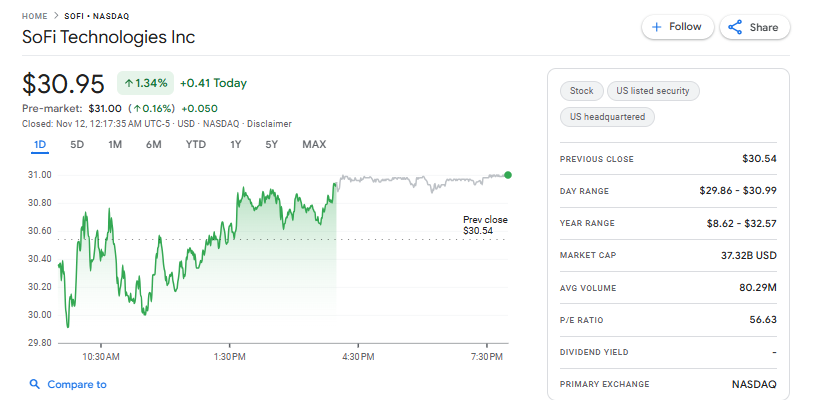815x400 pixels.
Task: Select the 1D time range tab
Action: pyautogui.click(x=40, y=145)
